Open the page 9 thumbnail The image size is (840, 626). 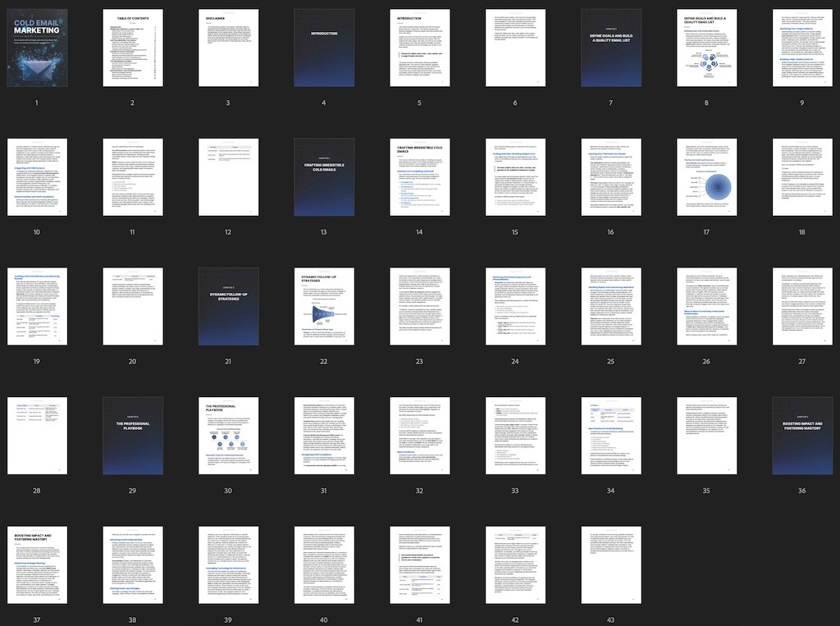pos(802,48)
